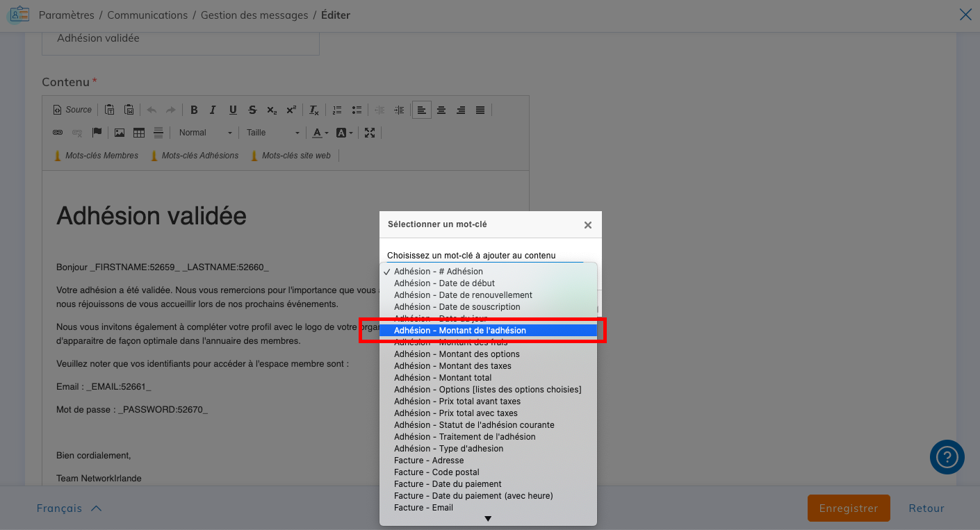
Task: Open the Taille font size dropdown
Action: [x=272, y=133]
